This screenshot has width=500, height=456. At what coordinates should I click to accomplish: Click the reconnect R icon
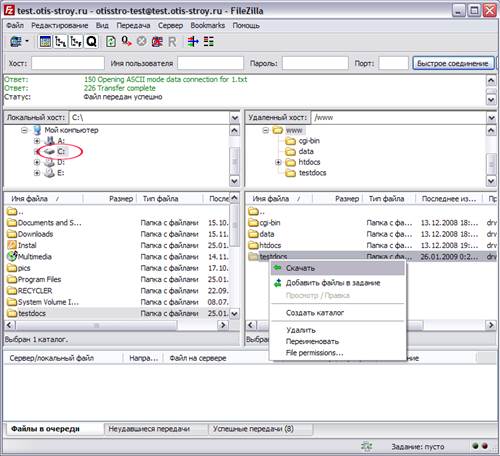172,42
